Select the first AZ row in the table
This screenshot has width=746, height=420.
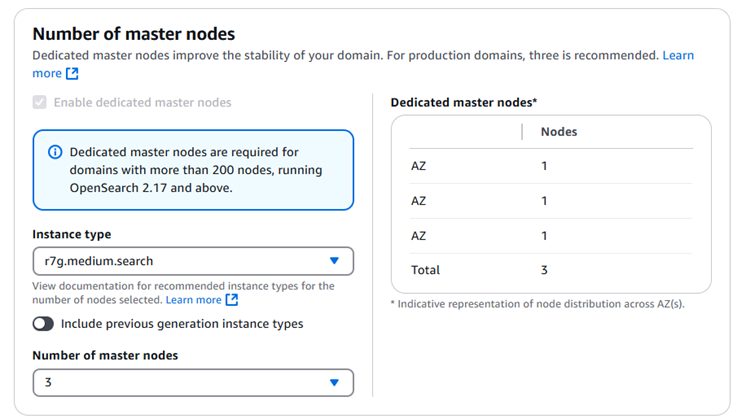[x=550, y=166]
